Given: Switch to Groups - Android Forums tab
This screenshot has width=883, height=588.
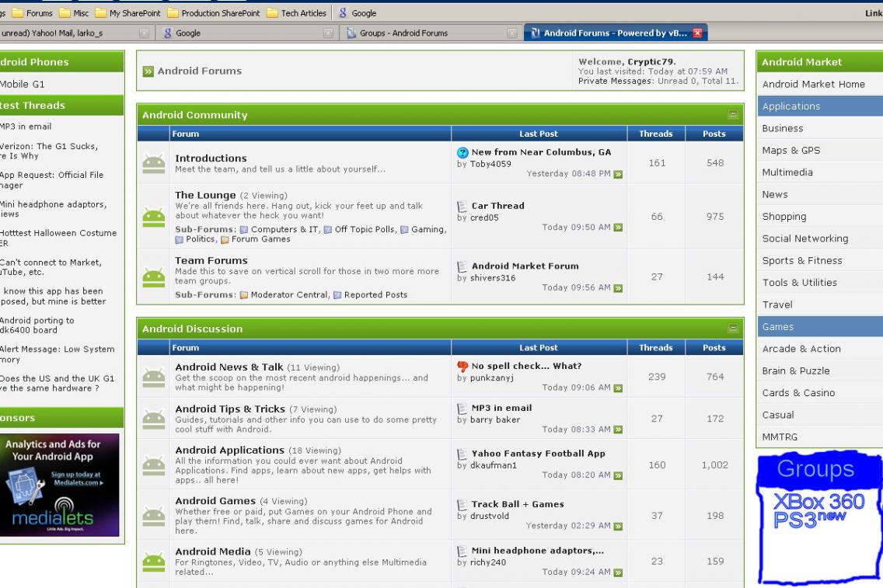Looking at the screenshot, I should click(x=403, y=33).
